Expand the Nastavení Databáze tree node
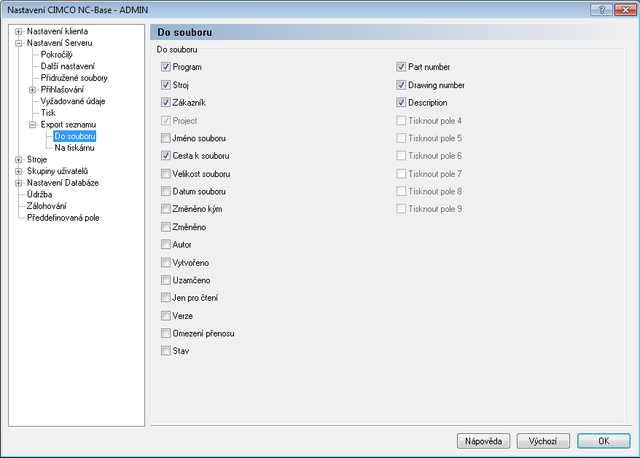The height and width of the screenshot is (458, 640). (18, 183)
